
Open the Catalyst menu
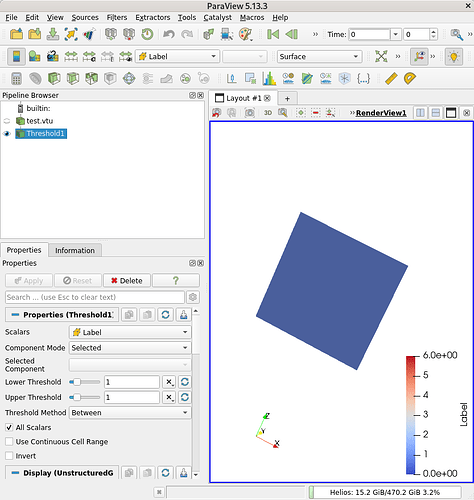(x=218, y=17)
